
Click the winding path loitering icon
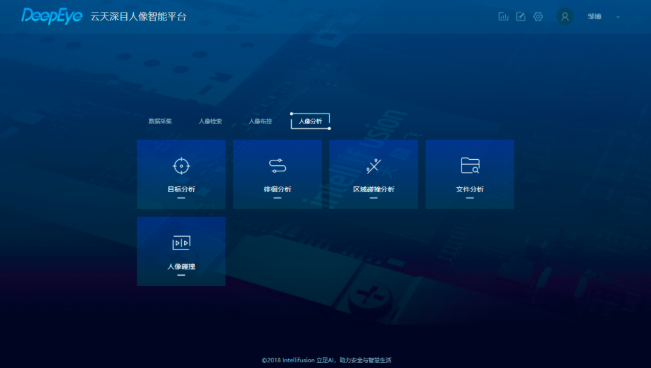(277, 166)
